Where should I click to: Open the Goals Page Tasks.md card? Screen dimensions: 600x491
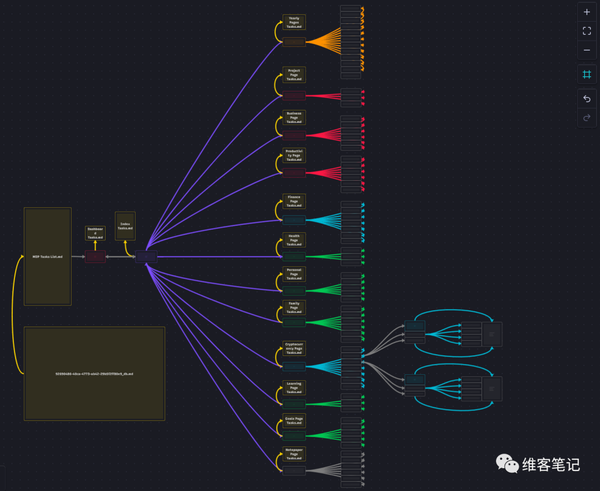[x=294, y=421]
